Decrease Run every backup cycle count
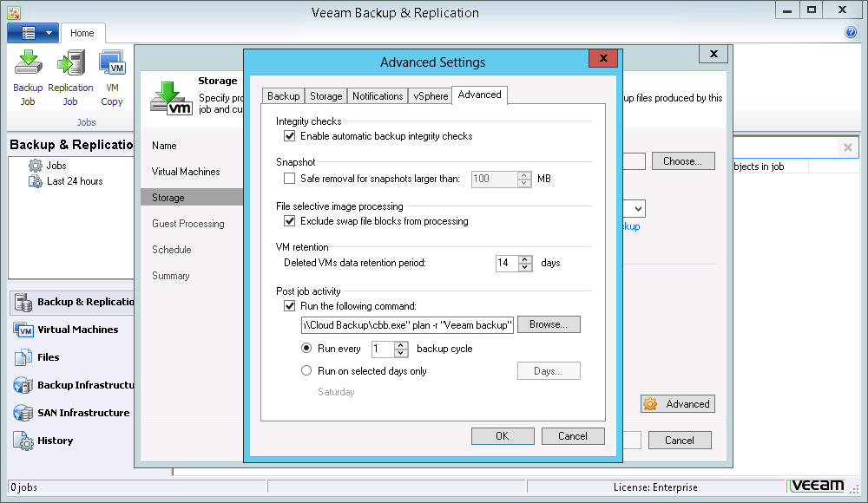868x503 pixels. pyautogui.click(x=401, y=353)
